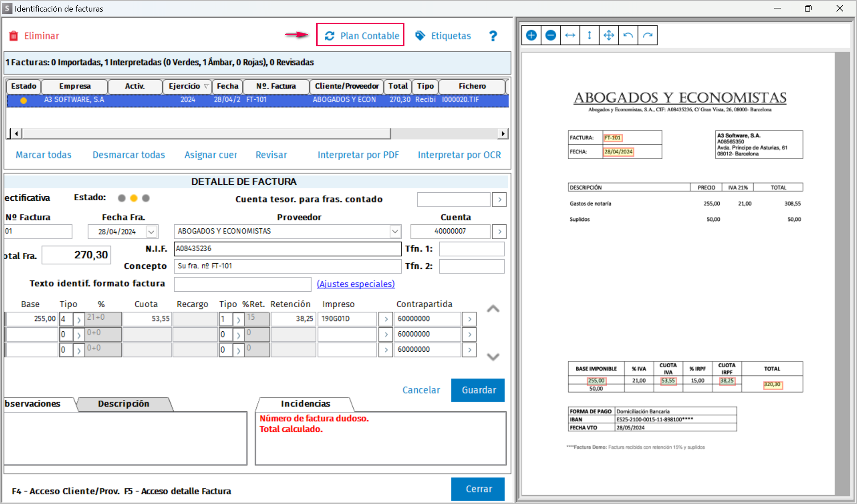Open lookup arrow beside Impreso 190G01D
This screenshot has width=857, height=504.
[386, 319]
